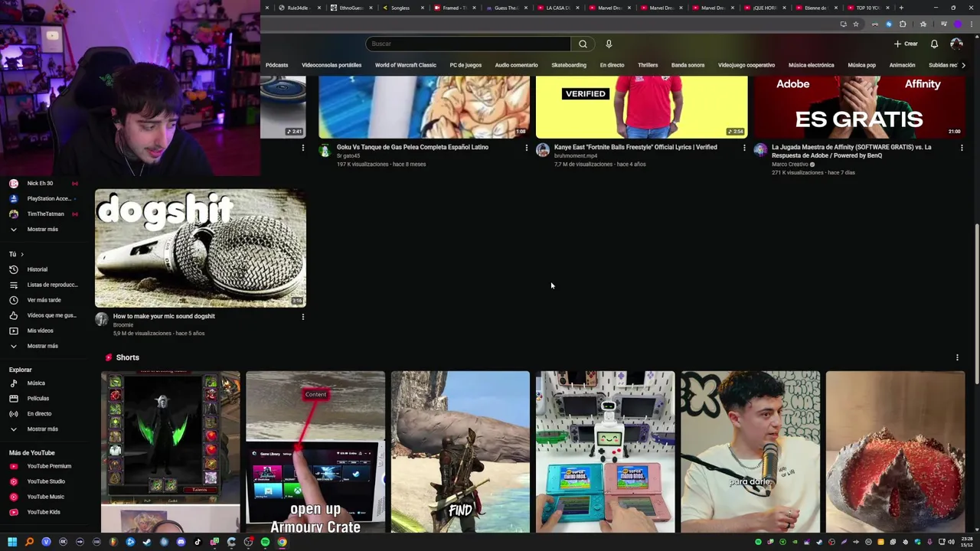Viewport: 980px width, 551px height.
Task: Select the World of Warcraft Classic chip
Action: [x=405, y=65]
